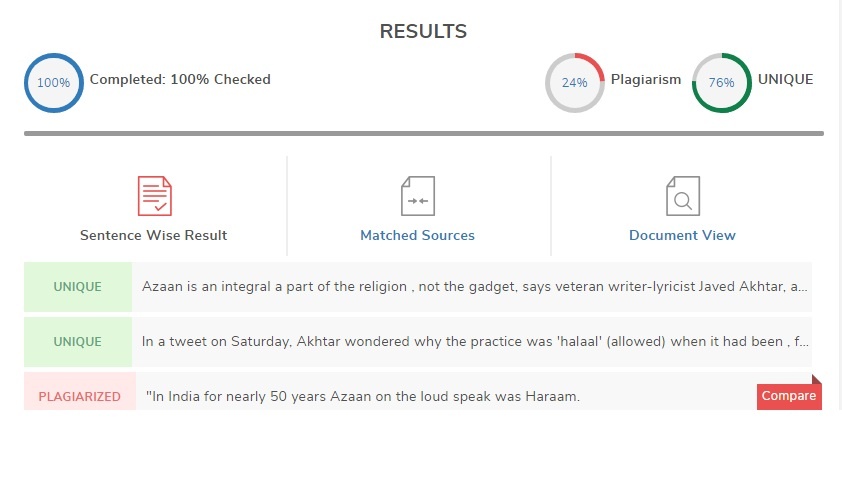842x480 pixels.
Task: Click the sentence 'In India for nearly 50 years'
Action: pos(363,396)
